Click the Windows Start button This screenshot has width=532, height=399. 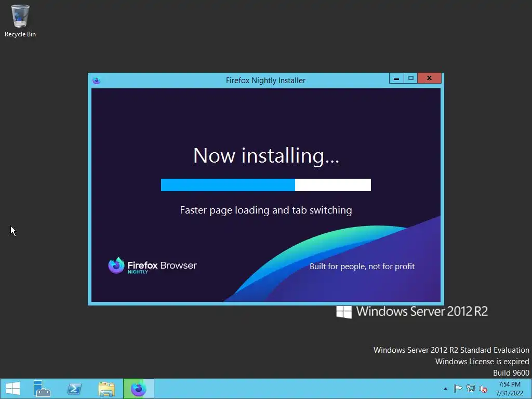tap(13, 389)
